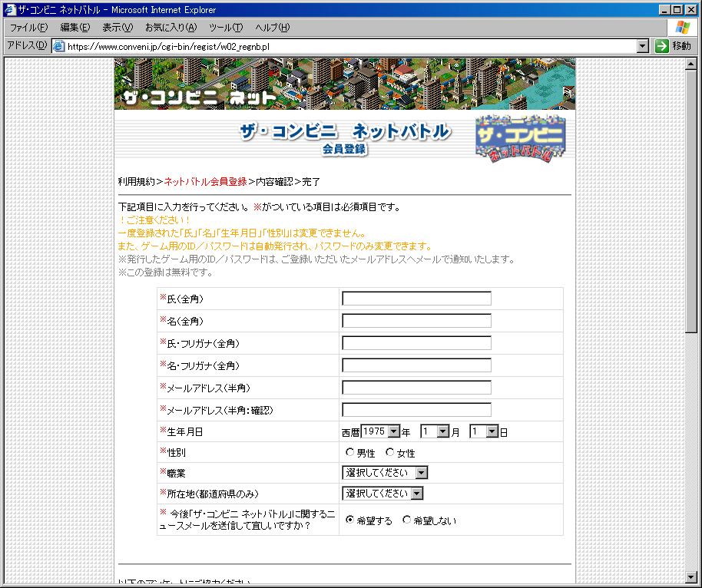Click the ※この登録は無料です。 note text
This screenshot has width=702, height=588.
tap(165, 272)
